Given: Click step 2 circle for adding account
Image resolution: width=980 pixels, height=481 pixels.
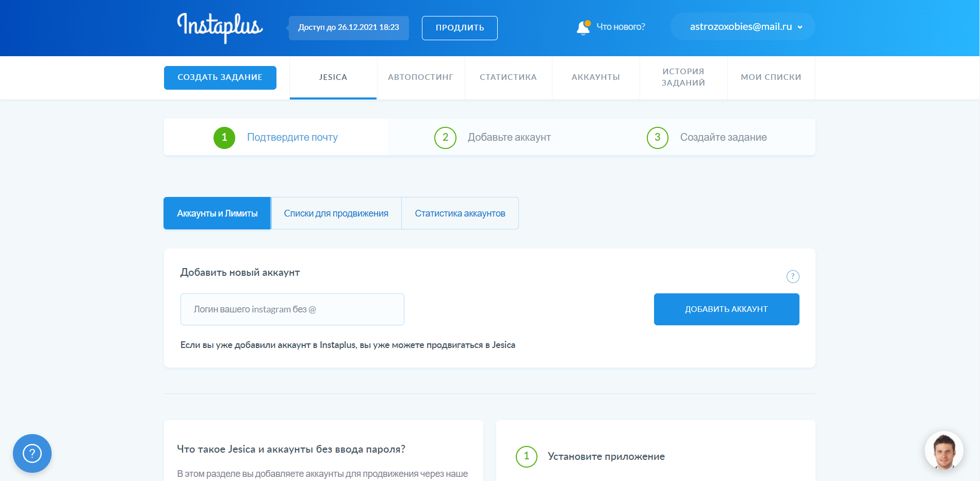Looking at the screenshot, I should (x=445, y=138).
